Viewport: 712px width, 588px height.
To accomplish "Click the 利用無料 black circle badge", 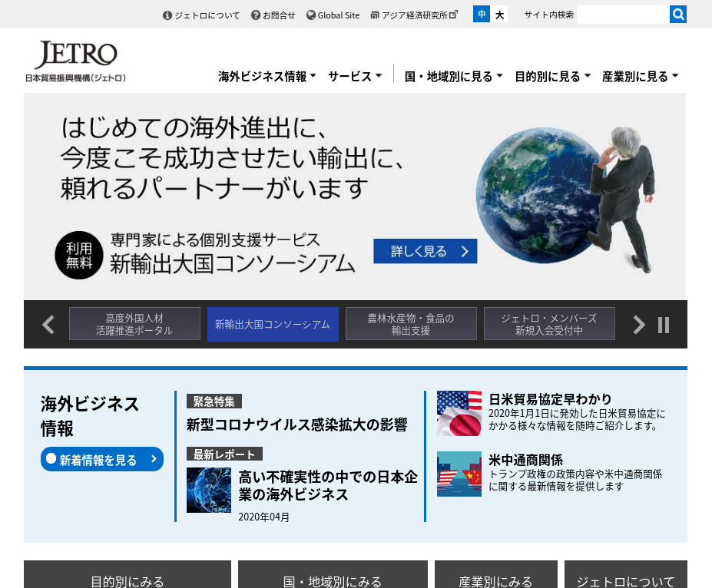I will [x=79, y=255].
